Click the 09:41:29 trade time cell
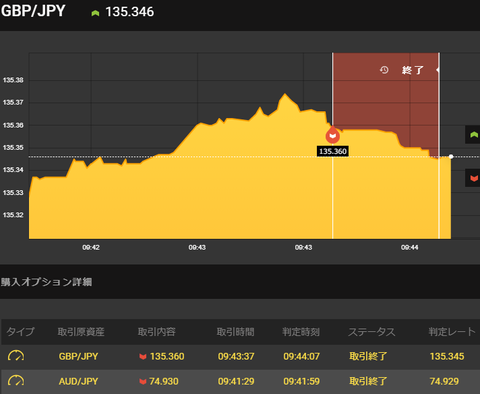 coord(236,381)
